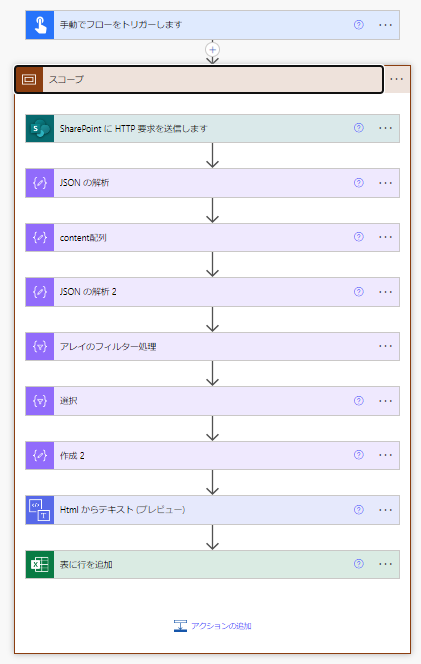Image resolution: width=421 pixels, height=664 pixels.
Task: Click the Html to text action icon
Action: (40, 510)
